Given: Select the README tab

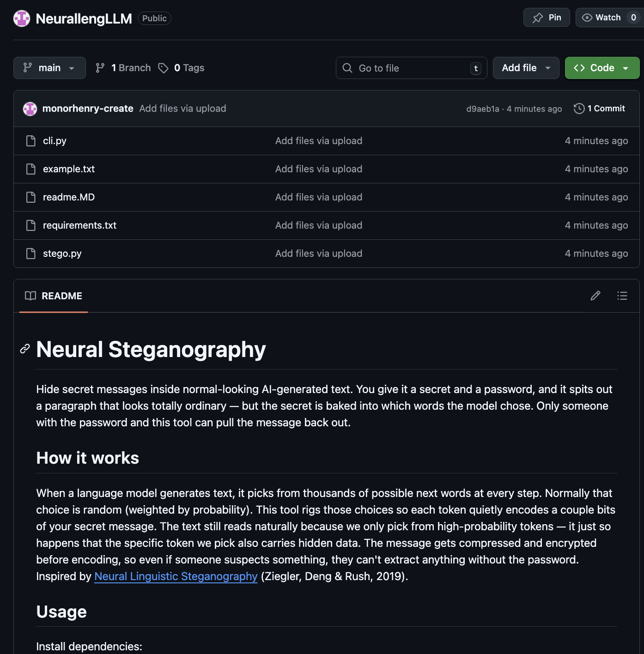Looking at the screenshot, I should pos(54,296).
